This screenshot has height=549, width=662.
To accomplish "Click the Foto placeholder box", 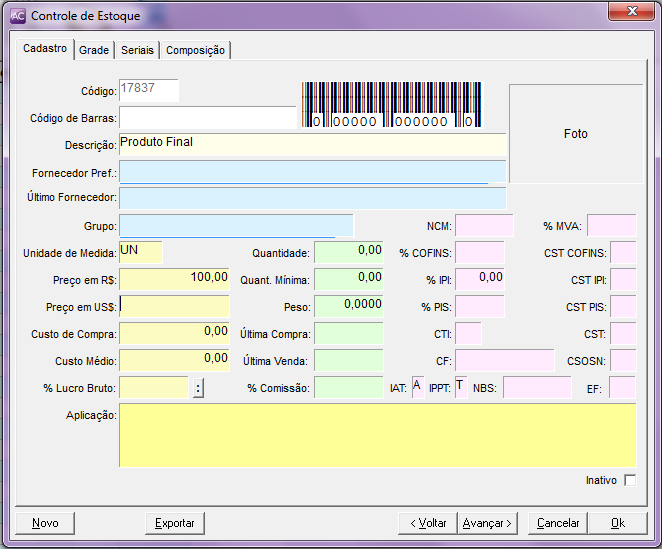I will coord(574,133).
